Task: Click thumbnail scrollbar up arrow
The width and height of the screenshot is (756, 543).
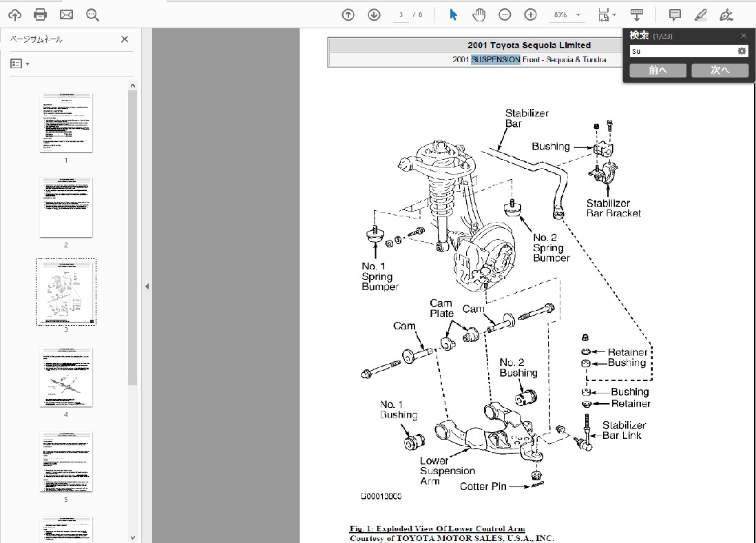Action: pos(133,85)
